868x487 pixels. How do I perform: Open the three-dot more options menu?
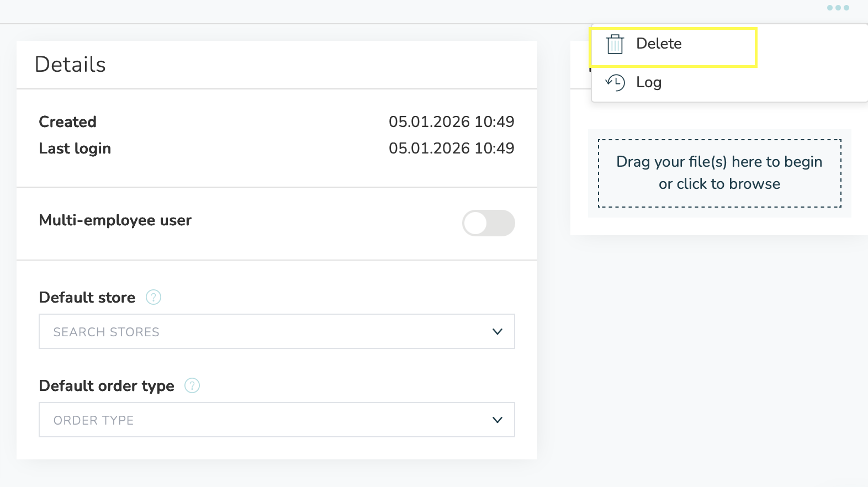pos(838,8)
